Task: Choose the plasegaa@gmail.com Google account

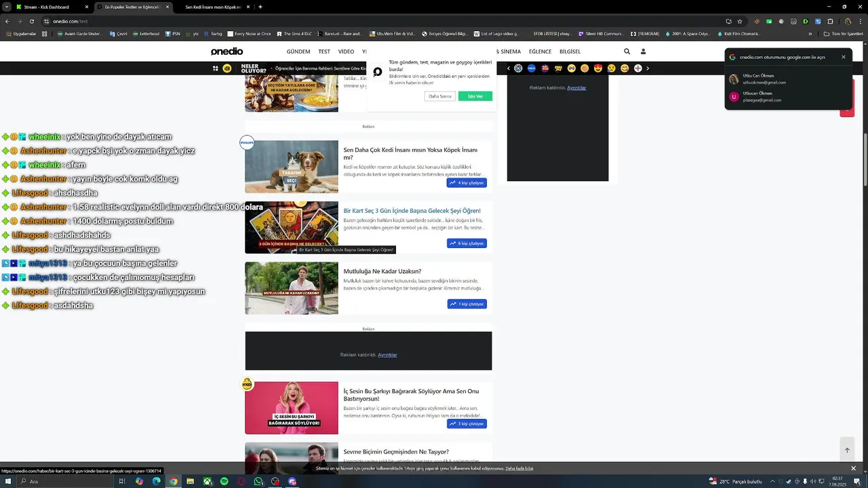Action: coord(787,97)
